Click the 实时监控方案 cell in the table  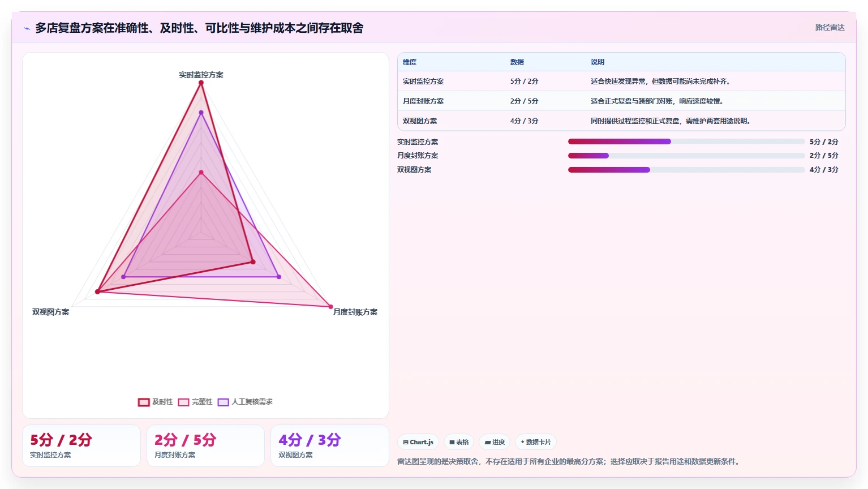[x=423, y=81]
